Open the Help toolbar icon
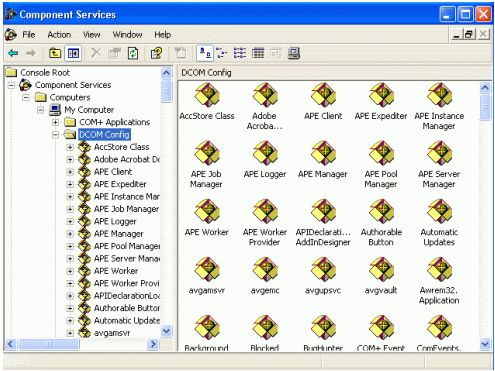This screenshot has height=371, width=495. [x=156, y=53]
